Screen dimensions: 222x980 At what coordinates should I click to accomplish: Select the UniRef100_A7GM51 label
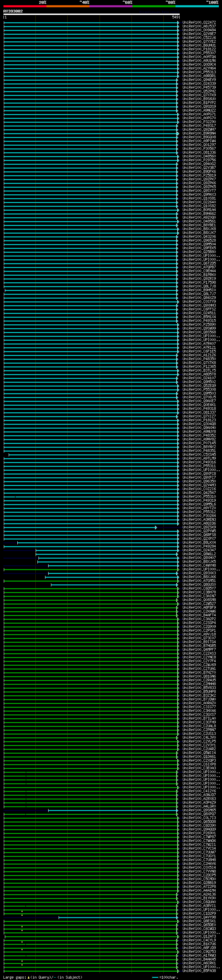coord(199,581)
